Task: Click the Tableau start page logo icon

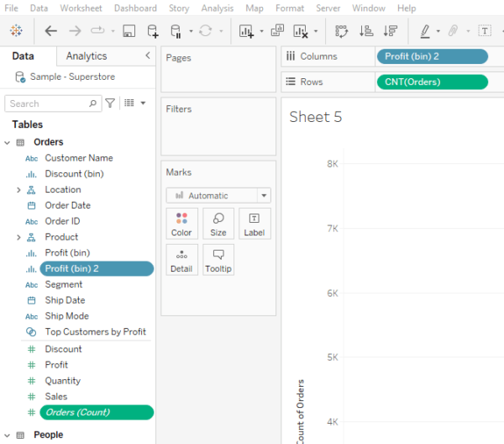Action: pos(16,31)
